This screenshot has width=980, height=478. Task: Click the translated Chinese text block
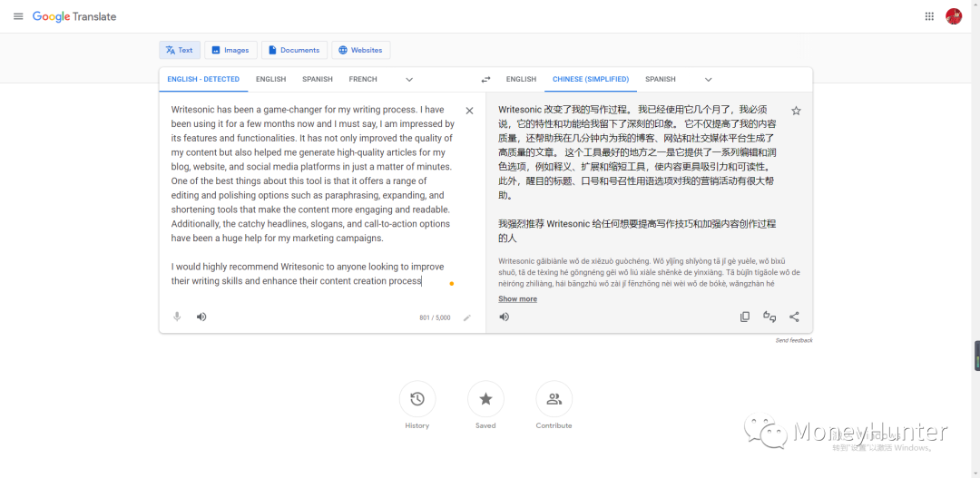(638, 174)
